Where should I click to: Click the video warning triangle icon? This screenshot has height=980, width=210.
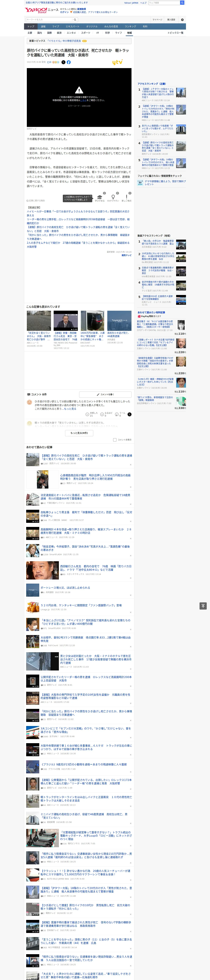(79, 90)
